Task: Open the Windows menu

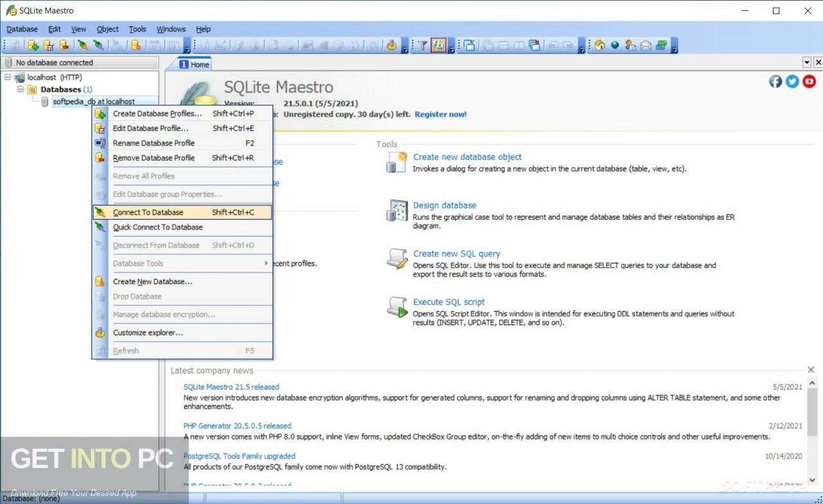Action: (171, 29)
